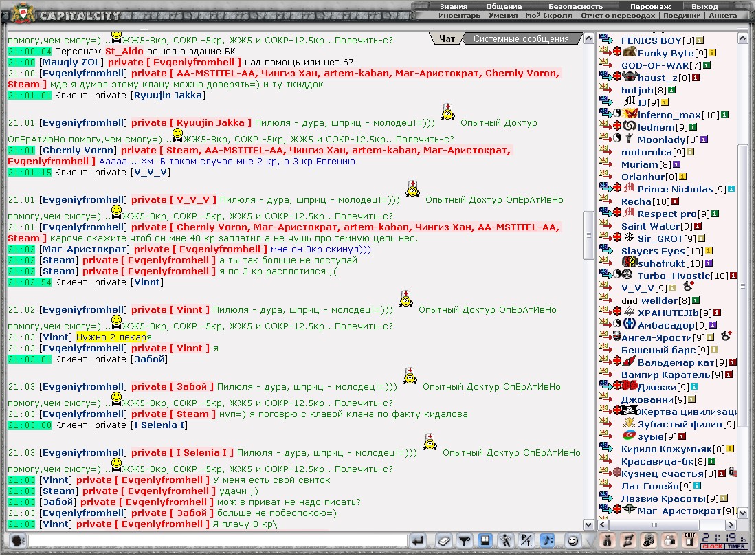This screenshot has height=556, width=756.
Task: Open red info icon next to Turbo_Hvostic[10]
Action: coord(733,276)
